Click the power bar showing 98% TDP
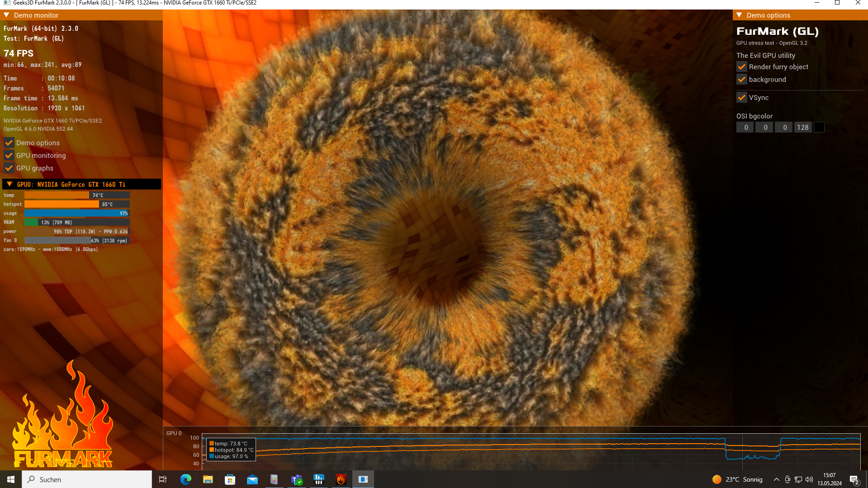 tap(77, 232)
